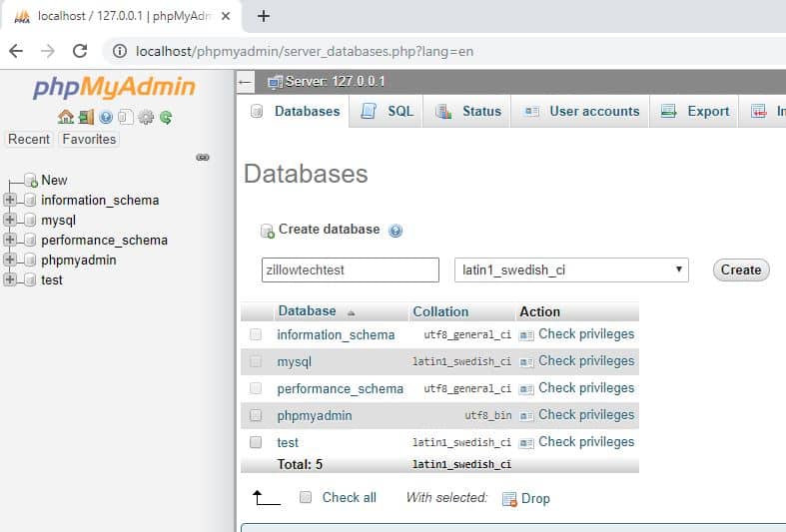Click Check privileges for test
The image size is (786, 532).
click(x=586, y=442)
